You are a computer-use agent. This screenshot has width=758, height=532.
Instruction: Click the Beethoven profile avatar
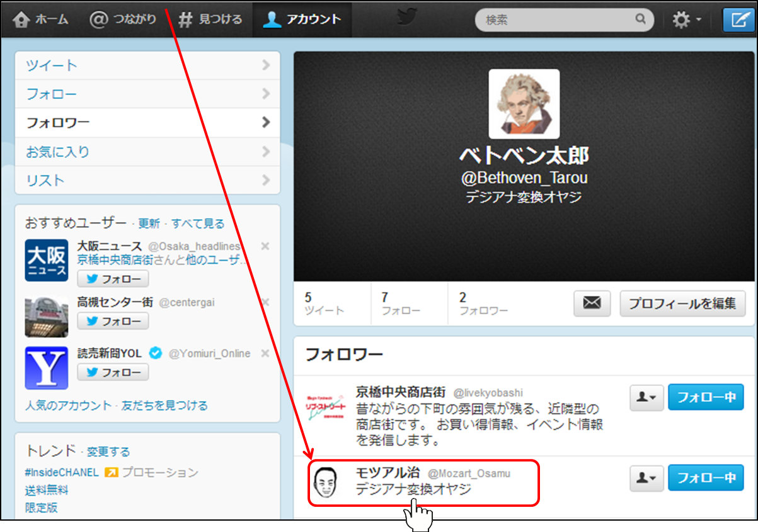524,103
